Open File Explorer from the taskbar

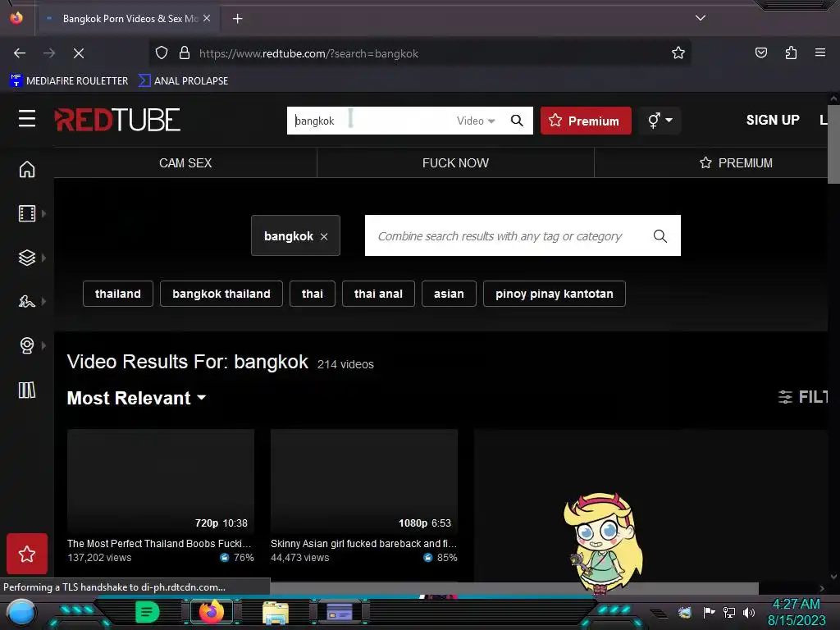[x=276, y=612]
